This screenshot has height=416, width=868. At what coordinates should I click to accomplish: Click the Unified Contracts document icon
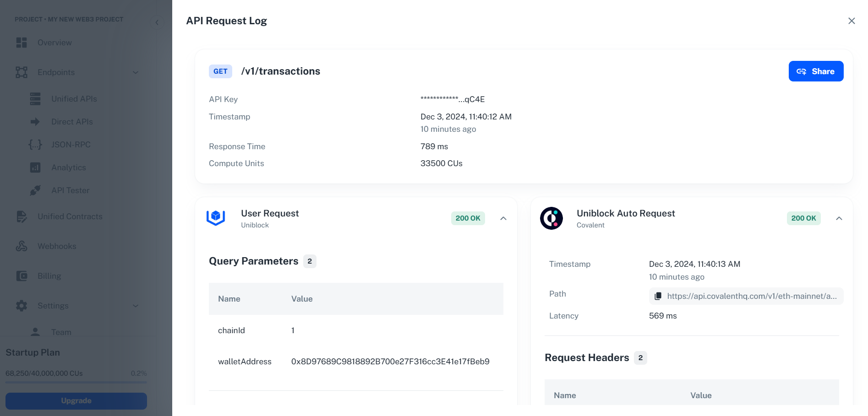coord(22,216)
